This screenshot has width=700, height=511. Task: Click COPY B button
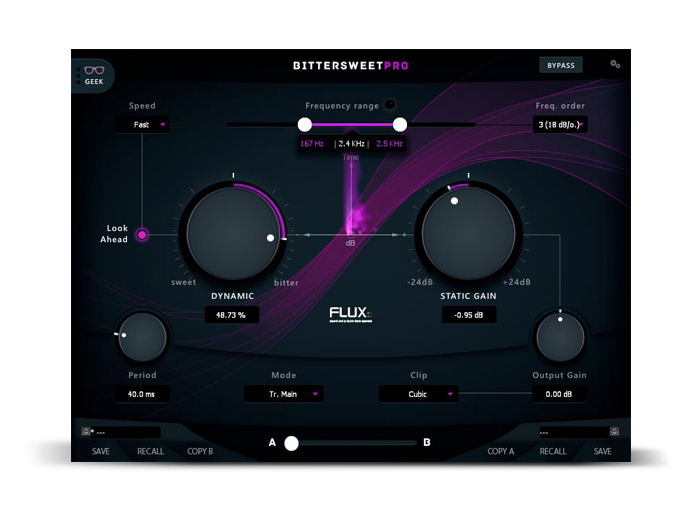click(200, 451)
